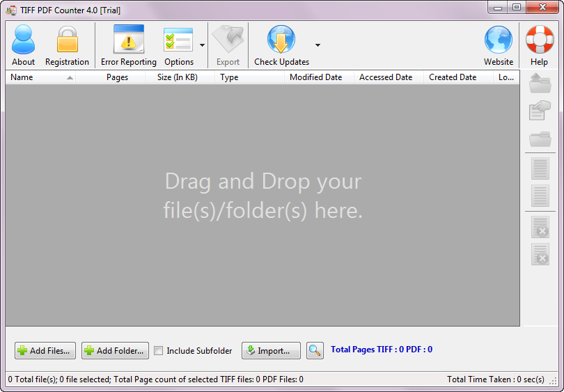The image size is (564, 392).
Task: Open Error Reporting
Action: point(128,45)
